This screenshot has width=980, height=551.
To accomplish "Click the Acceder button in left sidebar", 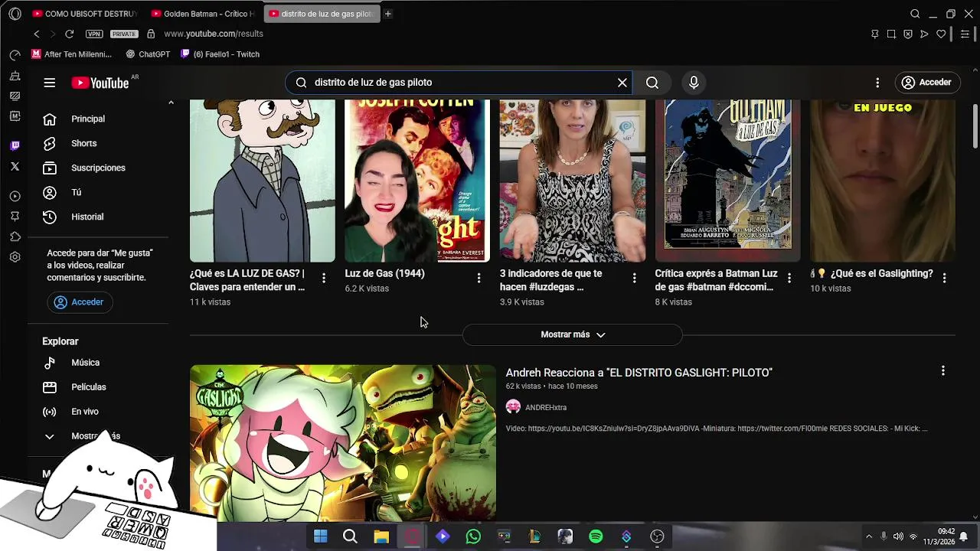I will pos(80,302).
